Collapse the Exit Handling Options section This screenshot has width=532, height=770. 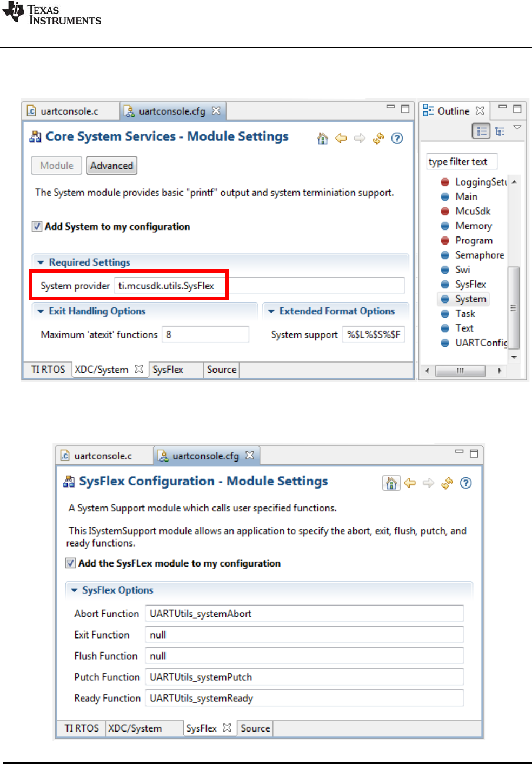point(41,311)
